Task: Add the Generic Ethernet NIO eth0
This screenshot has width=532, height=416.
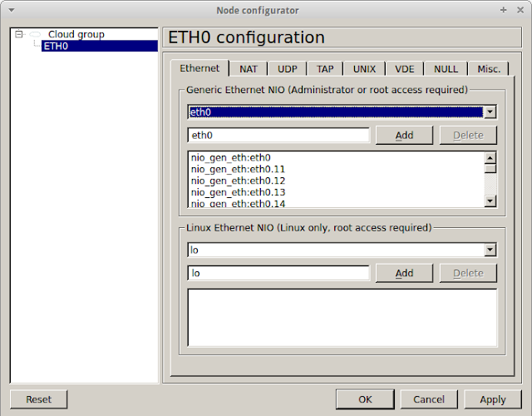Action: coord(404,135)
